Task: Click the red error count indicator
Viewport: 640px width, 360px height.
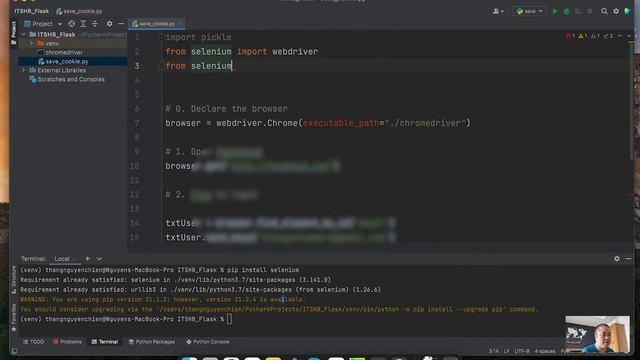Action: pos(570,36)
